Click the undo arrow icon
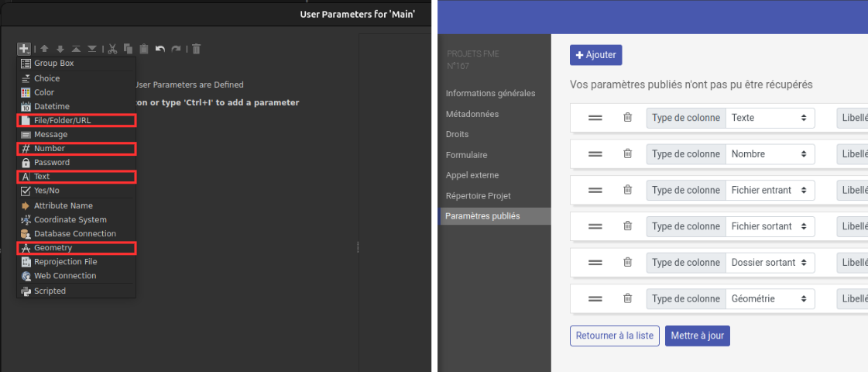This screenshot has width=868, height=372. (160, 49)
